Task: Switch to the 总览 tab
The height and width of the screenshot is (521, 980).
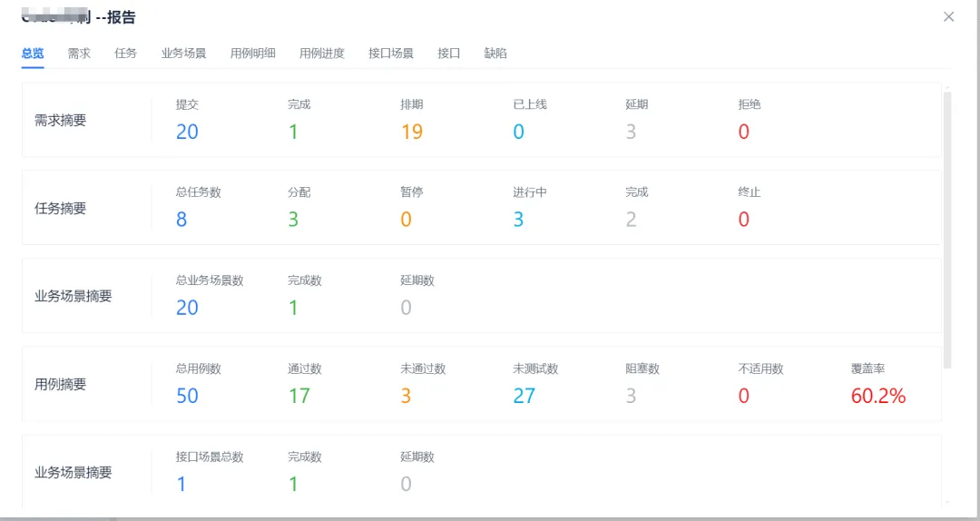Action: tap(33, 54)
